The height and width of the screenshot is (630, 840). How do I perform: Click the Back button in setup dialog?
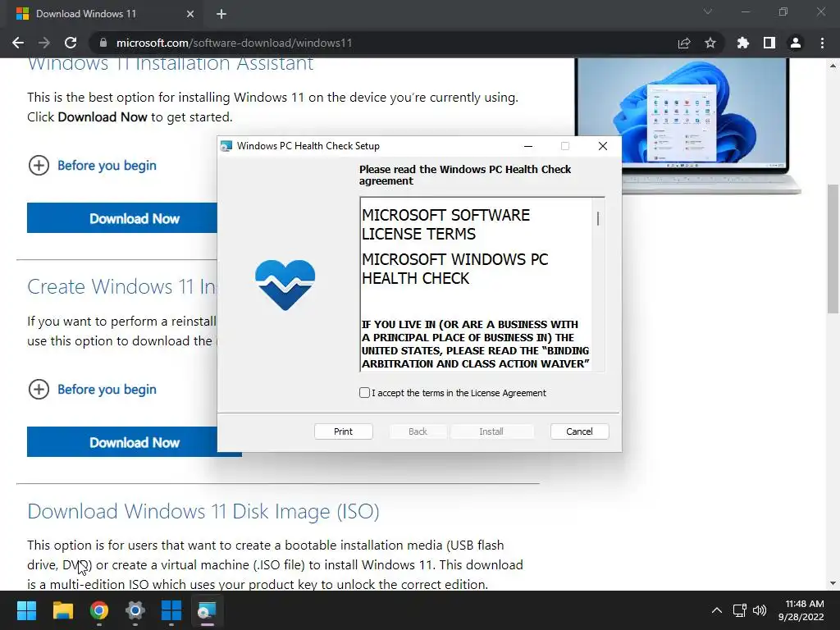pos(418,431)
